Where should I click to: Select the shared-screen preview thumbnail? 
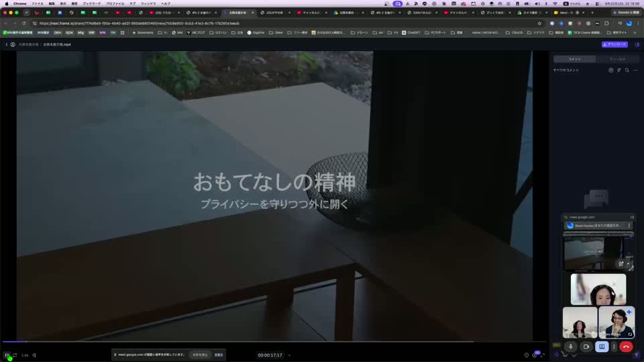[598, 251]
